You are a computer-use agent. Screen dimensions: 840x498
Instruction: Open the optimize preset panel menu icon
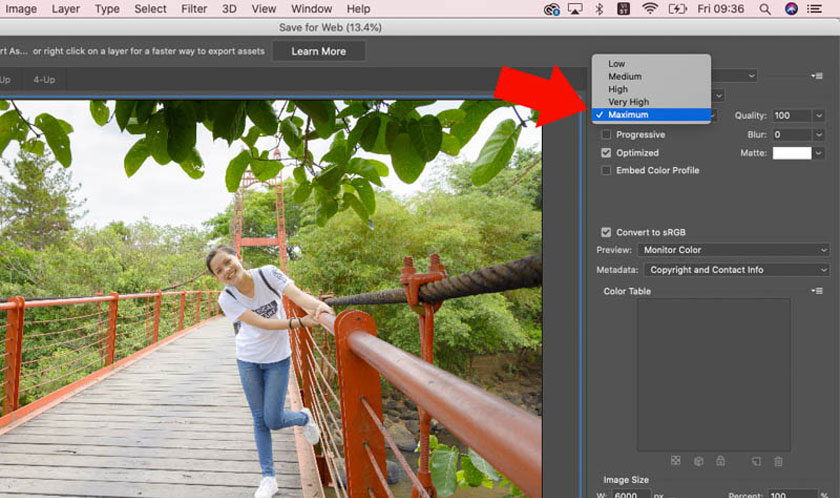tap(817, 76)
